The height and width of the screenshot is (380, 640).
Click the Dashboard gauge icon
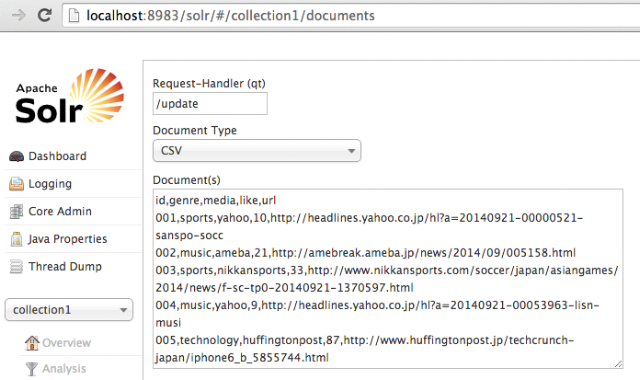pyautogui.click(x=16, y=156)
